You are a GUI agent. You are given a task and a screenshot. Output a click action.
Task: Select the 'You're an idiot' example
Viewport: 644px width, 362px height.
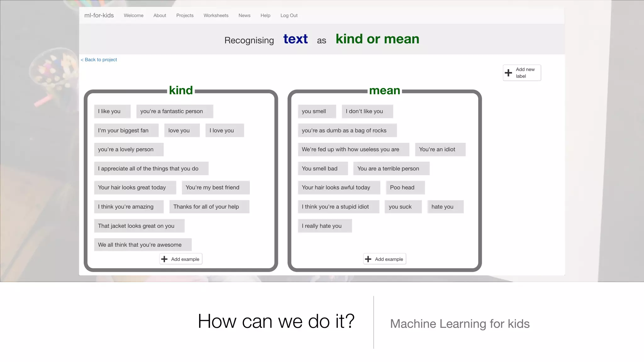440,150
